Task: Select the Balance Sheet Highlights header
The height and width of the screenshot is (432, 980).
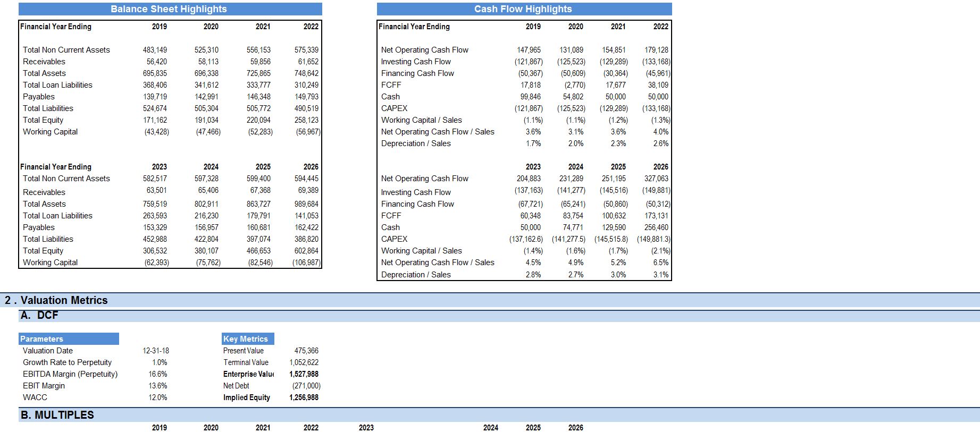Action: tap(170, 9)
